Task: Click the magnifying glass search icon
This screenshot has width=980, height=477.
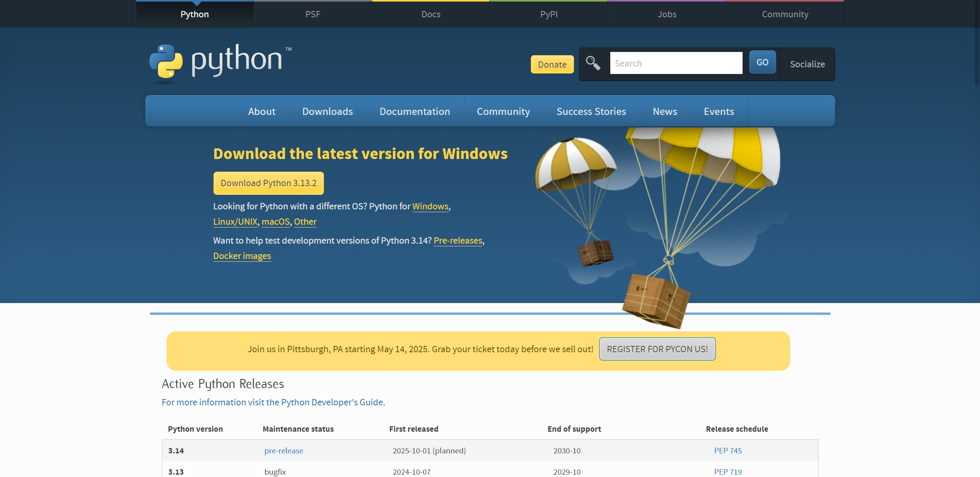Action: [x=593, y=63]
